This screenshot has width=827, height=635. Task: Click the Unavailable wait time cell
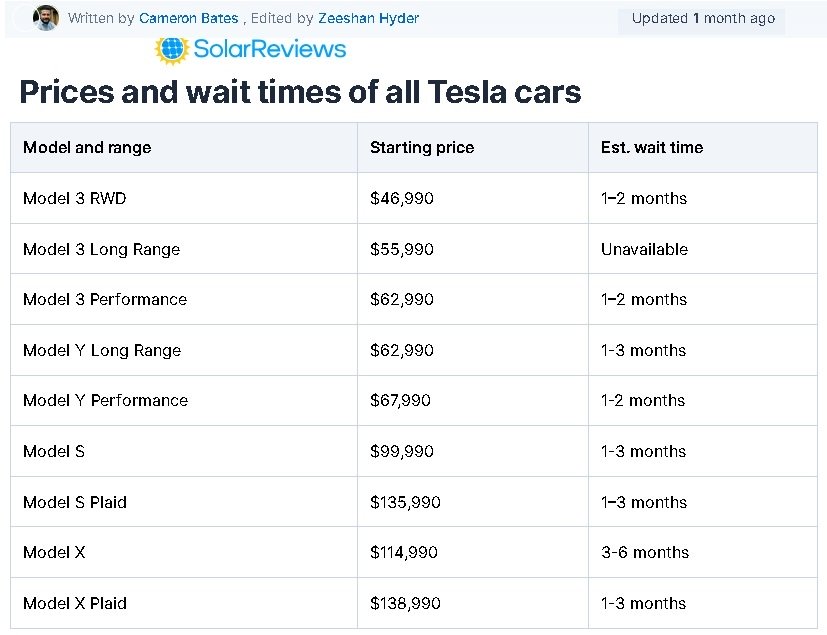pyautogui.click(x=703, y=249)
